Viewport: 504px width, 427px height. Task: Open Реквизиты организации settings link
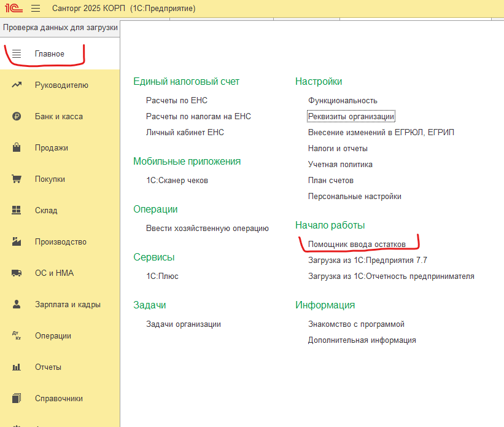pyautogui.click(x=351, y=117)
